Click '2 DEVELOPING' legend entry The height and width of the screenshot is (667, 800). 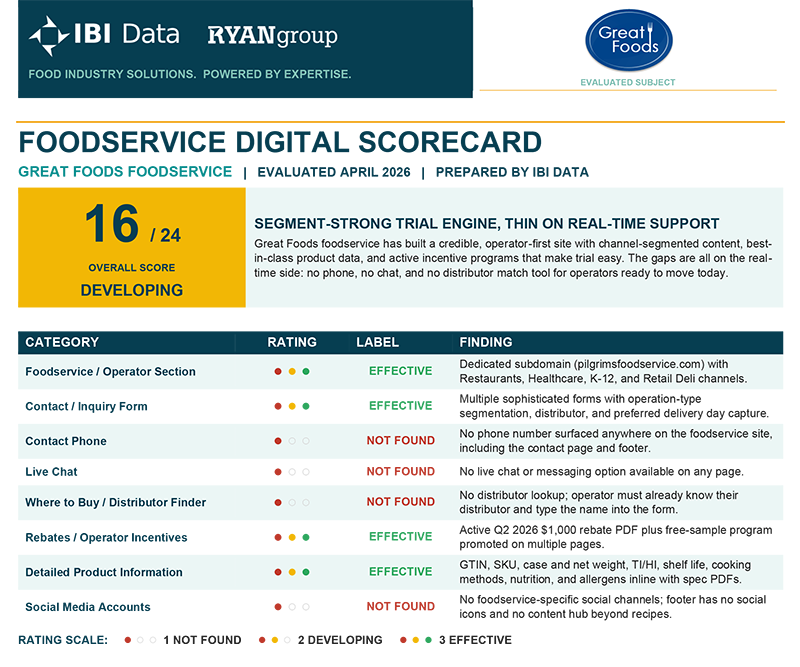pos(340,640)
